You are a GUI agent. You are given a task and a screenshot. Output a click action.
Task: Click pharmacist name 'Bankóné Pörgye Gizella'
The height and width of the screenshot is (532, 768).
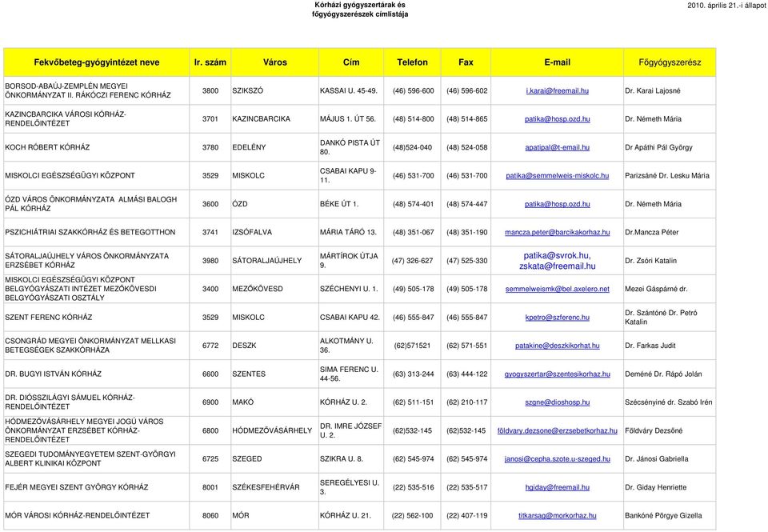(x=664, y=515)
